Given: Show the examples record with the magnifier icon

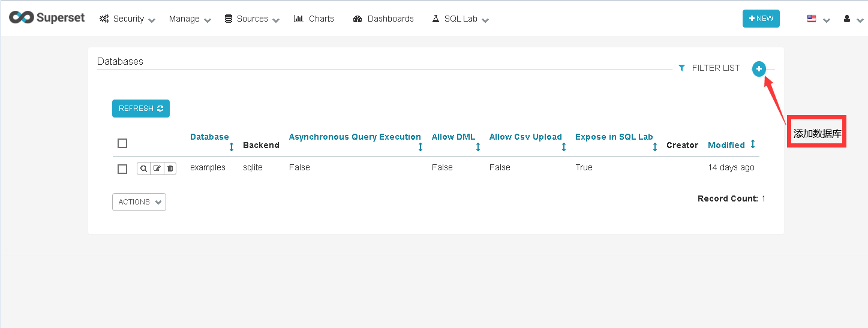Looking at the screenshot, I should (143, 168).
